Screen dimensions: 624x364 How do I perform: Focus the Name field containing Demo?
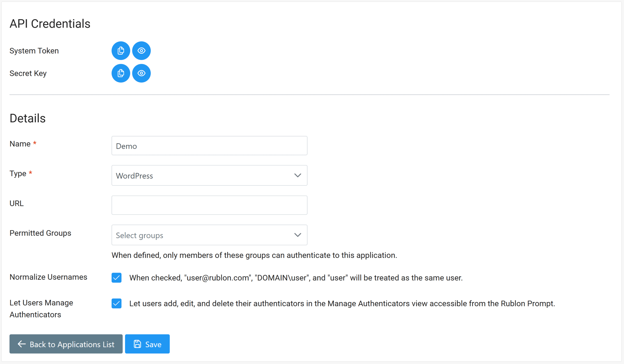pos(209,146)
